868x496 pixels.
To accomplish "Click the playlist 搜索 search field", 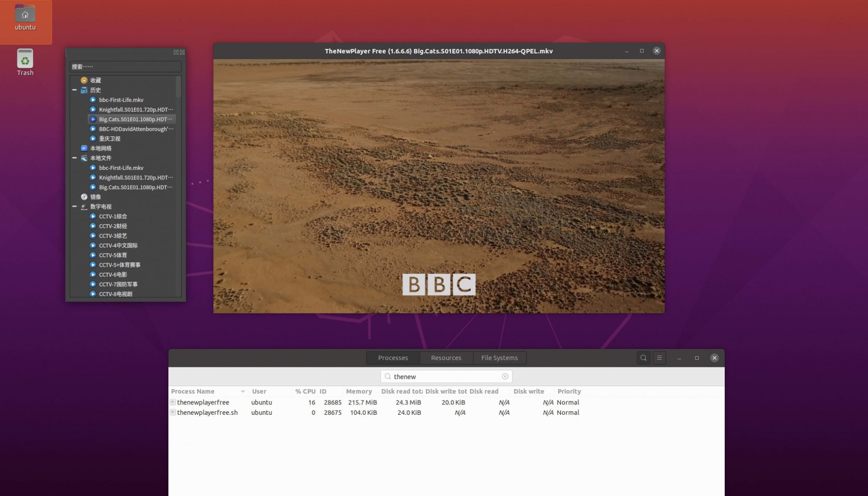I will [x=125, y=66].
